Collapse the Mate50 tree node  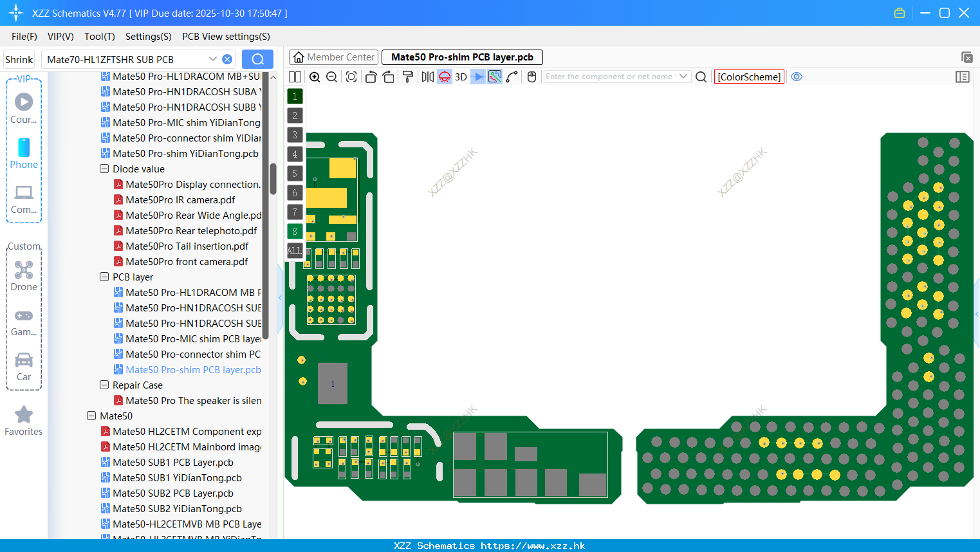pyautogui.click(x=91, y=416)
